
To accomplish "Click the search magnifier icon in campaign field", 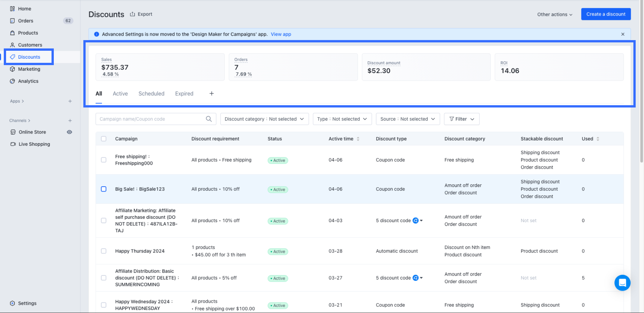I will coord(209,119).
